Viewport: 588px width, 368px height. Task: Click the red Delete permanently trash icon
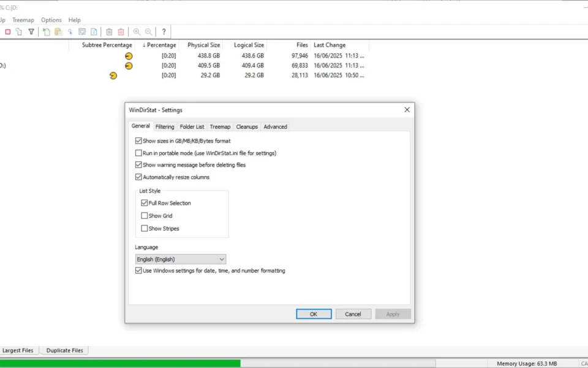coord(121,32)
